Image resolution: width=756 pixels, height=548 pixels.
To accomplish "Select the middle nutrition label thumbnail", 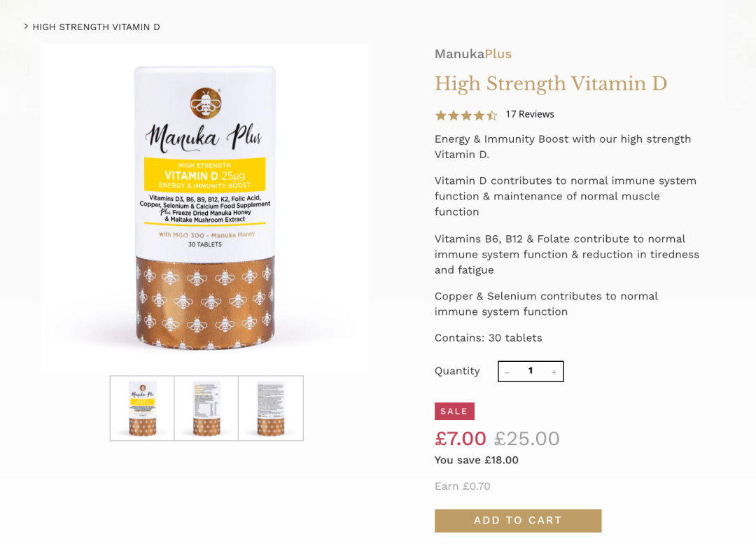I will click(x=206, y=409).
